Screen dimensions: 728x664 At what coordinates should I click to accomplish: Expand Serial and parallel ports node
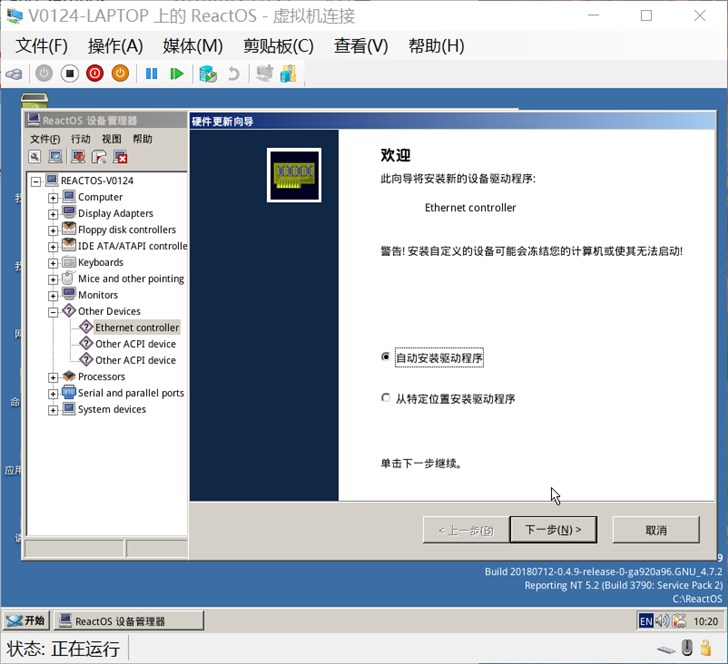[53, 394]
